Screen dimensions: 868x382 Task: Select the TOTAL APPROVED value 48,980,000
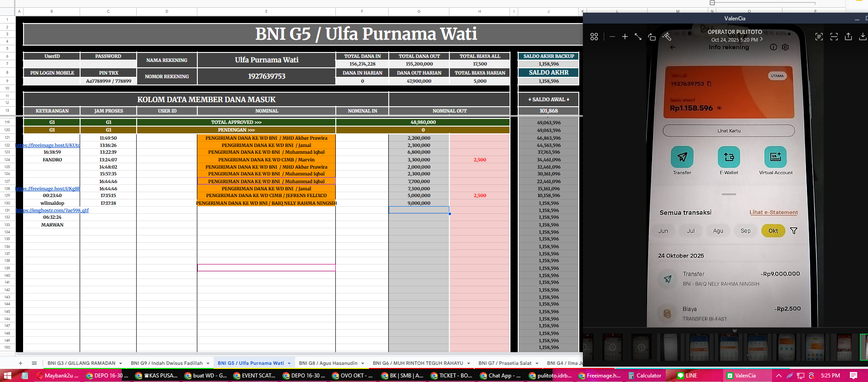click(423, 122)
